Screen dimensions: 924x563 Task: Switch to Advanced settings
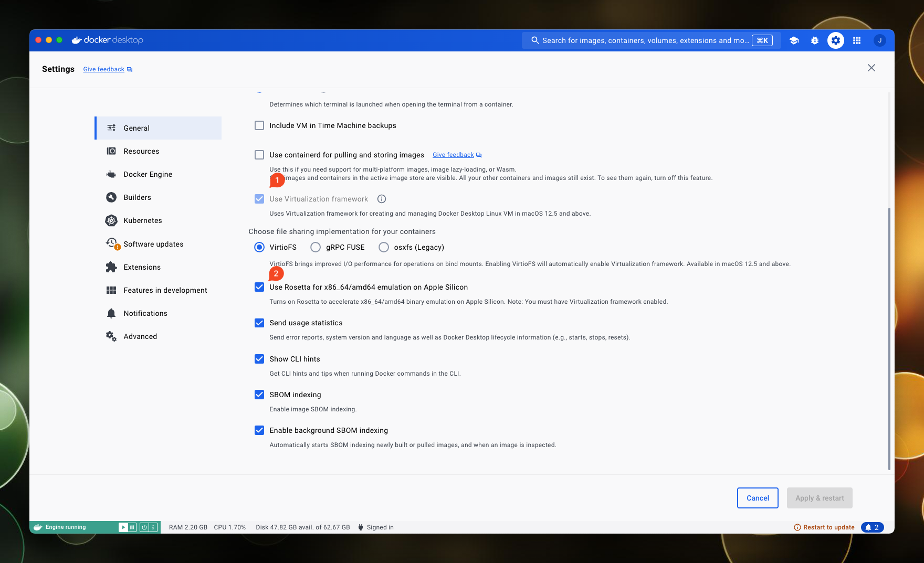tap(158, 336)
